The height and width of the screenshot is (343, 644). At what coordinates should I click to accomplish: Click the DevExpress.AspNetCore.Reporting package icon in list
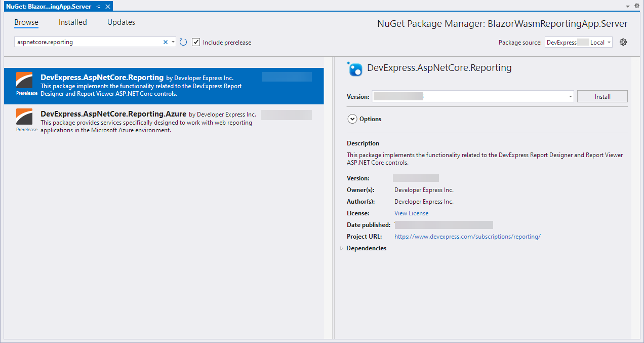tap(24, 80)
